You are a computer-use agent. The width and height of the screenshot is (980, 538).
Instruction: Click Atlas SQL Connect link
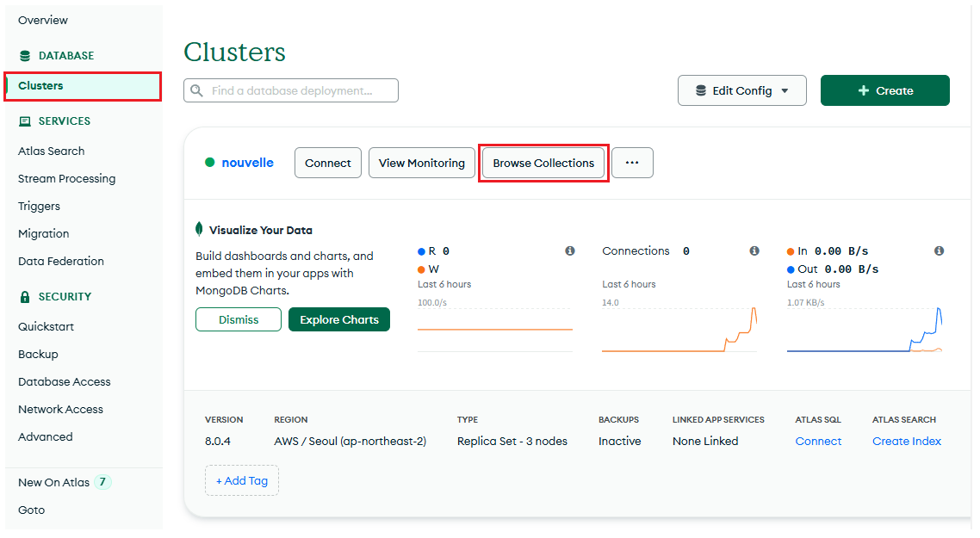pyautogui.click(x=818, y=441)
